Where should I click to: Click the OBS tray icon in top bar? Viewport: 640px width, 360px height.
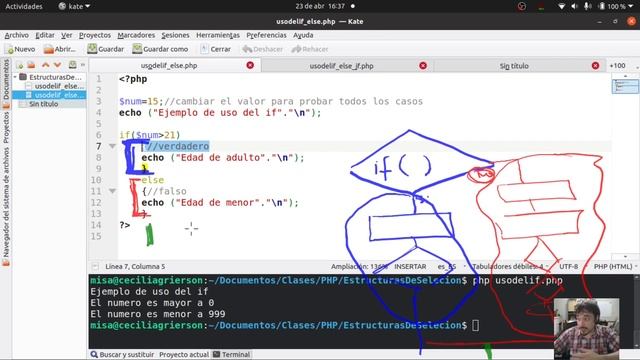(x=522, y=7)
